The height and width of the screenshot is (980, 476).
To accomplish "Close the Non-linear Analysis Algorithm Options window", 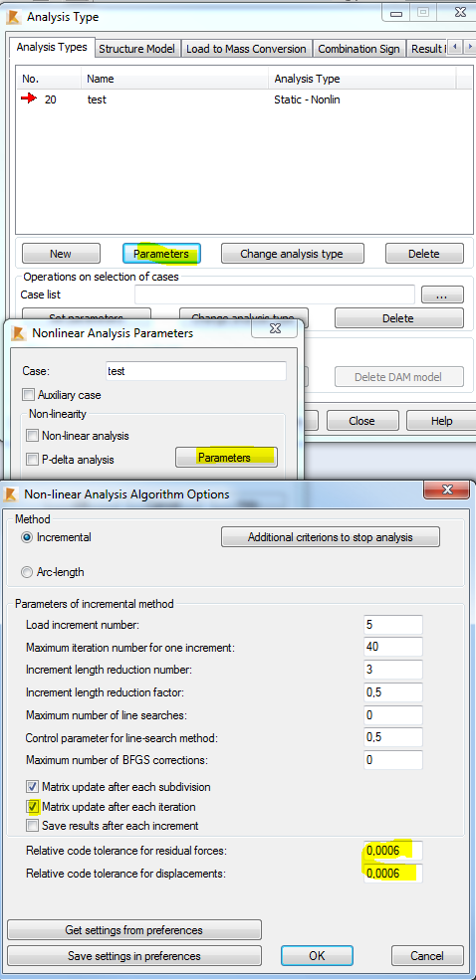I will pos(446,490).
